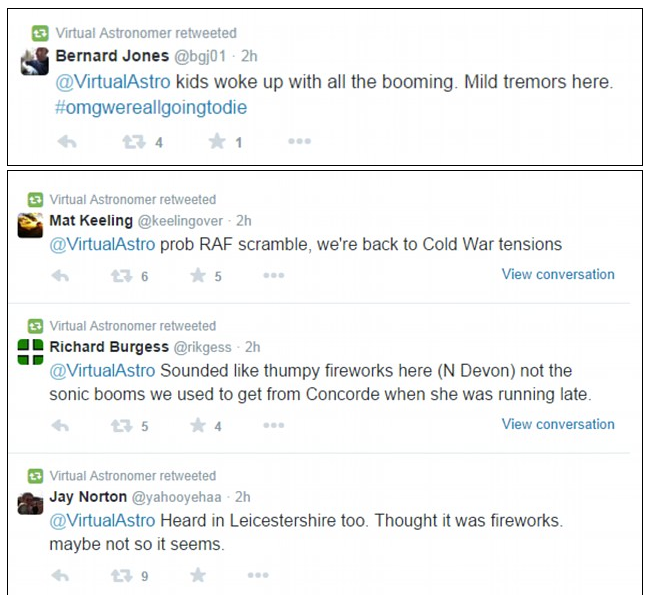
Task: Reply to Bernard Jones's tweet
Action: (67, 142)
